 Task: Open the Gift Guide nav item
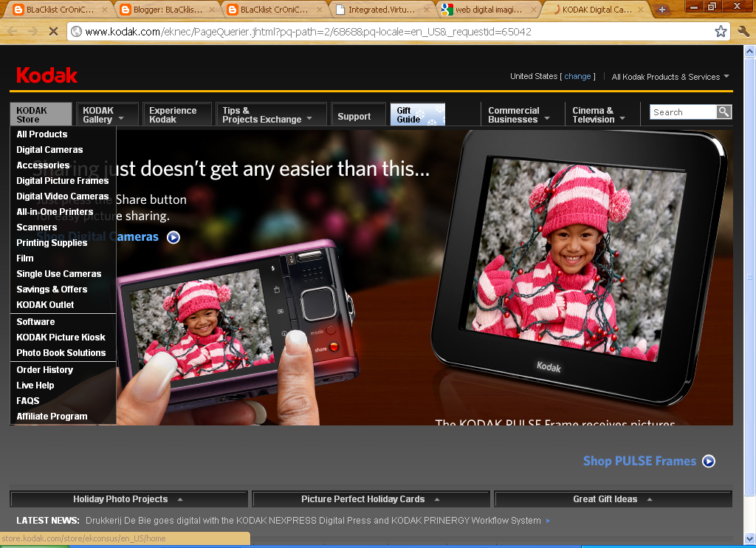point(418,114)
